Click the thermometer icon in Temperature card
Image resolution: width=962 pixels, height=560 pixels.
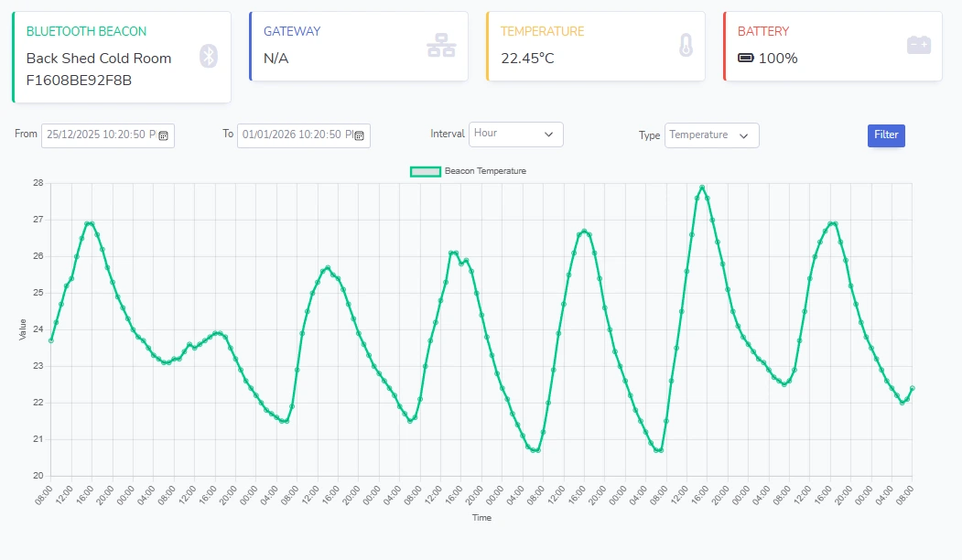(x=686, y=46)
